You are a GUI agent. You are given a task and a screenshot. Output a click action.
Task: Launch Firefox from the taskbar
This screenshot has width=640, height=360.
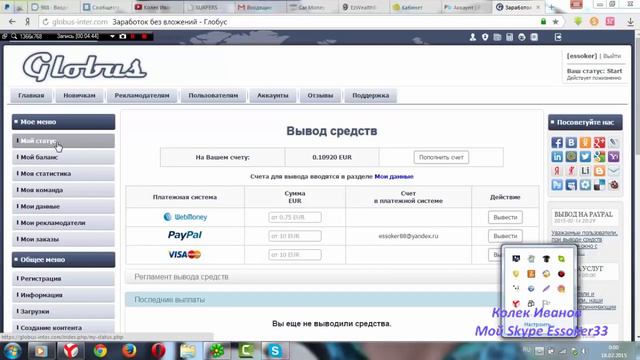click(x=129, y=351)
